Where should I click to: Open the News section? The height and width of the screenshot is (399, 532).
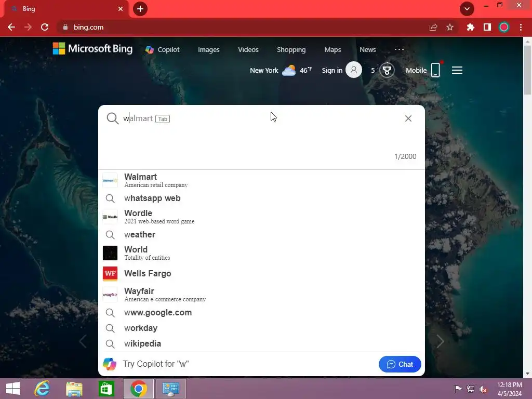click(x=368, y=49)
